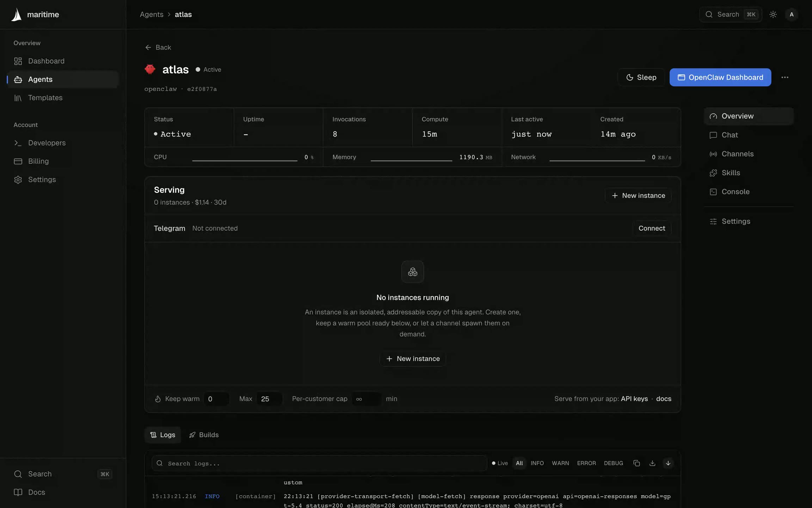The height and width of the screenshot is (508, 812).
Task: Open the Skills section for atlas
Action: (x=749, y=173)
